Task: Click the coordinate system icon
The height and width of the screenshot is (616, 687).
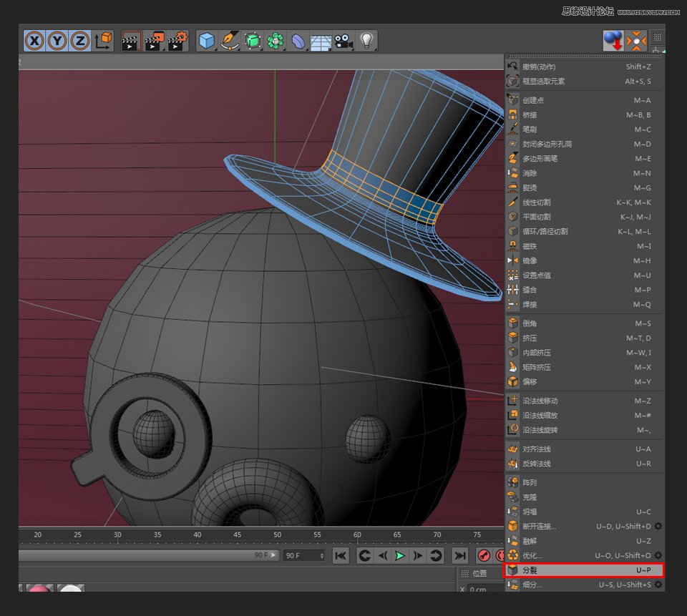Action: [x=104, y=41]
